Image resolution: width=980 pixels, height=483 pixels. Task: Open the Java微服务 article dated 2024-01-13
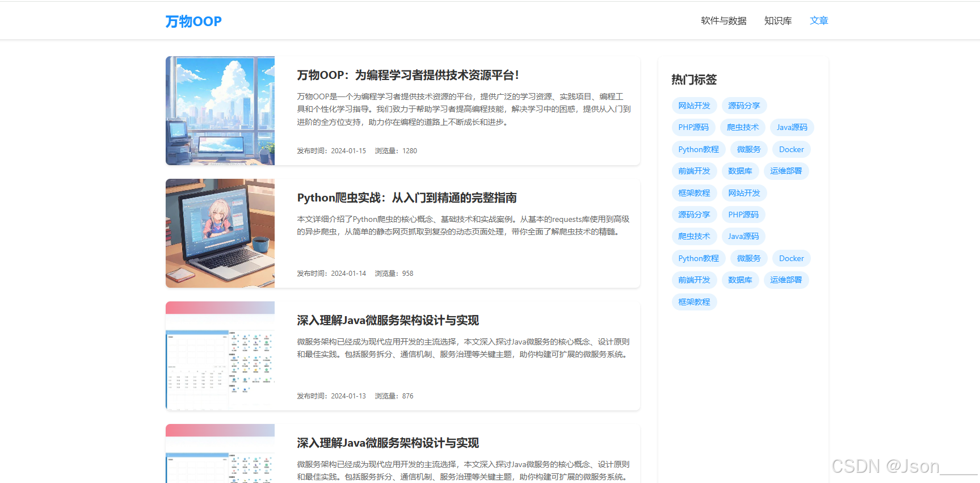coord(388,320)
